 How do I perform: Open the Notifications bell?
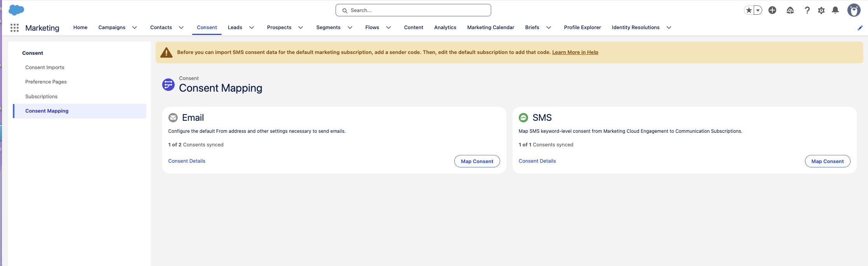[835, 10]
